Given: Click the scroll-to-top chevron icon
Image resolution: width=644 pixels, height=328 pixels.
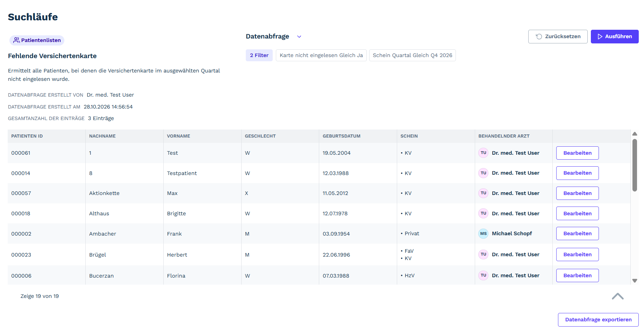Looking at the screenshot, I should click(617, 296).
